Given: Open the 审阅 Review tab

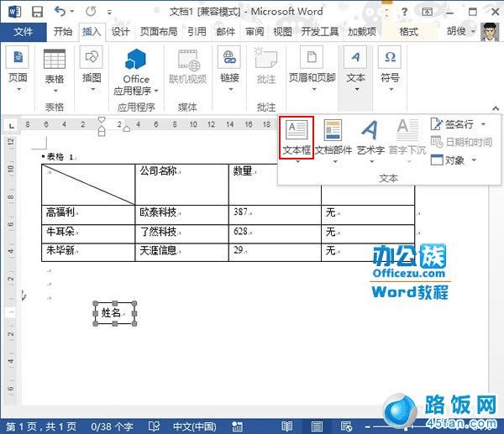Looking at the screenshot, I should (255, 32).
